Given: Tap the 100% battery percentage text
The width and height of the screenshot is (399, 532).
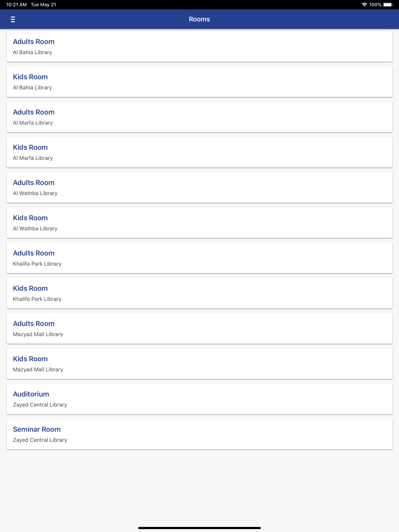Looking at the screenshot, I should click(x=375, y=4).
